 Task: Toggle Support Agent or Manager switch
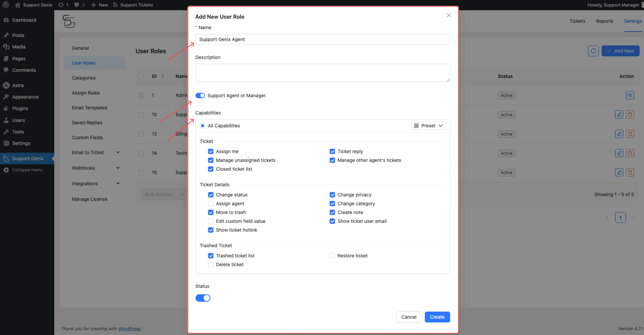[x=200, y=96]
